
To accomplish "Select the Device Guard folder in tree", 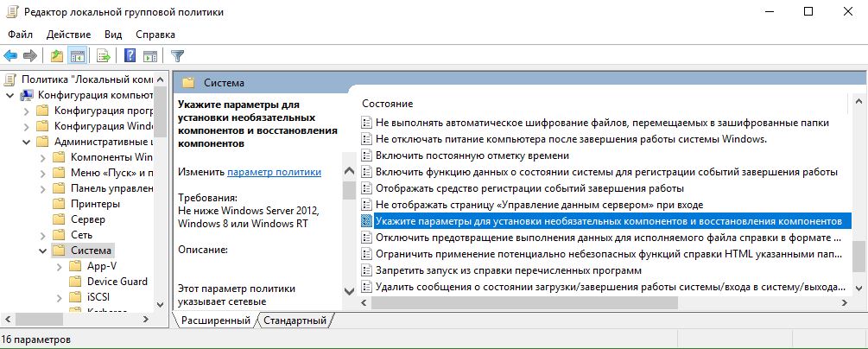I will pos(117,282).
